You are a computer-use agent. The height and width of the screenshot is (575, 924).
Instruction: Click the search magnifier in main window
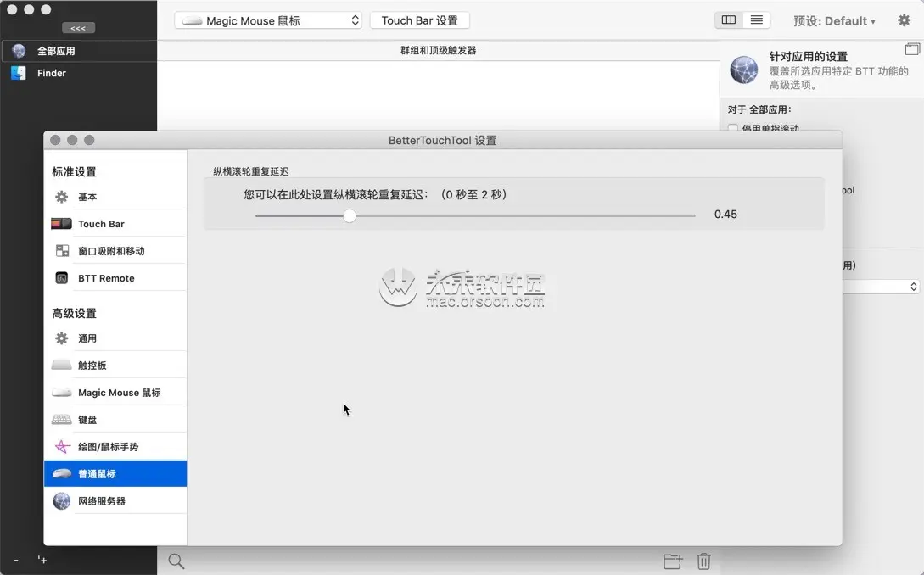(x=176, y=561)
